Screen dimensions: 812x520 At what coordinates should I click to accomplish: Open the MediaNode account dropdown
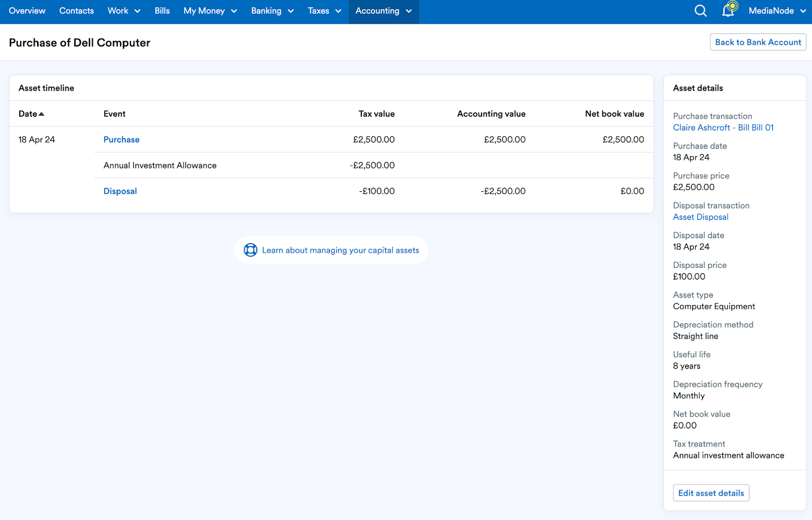pyautogui.click(x=777, y=11)
